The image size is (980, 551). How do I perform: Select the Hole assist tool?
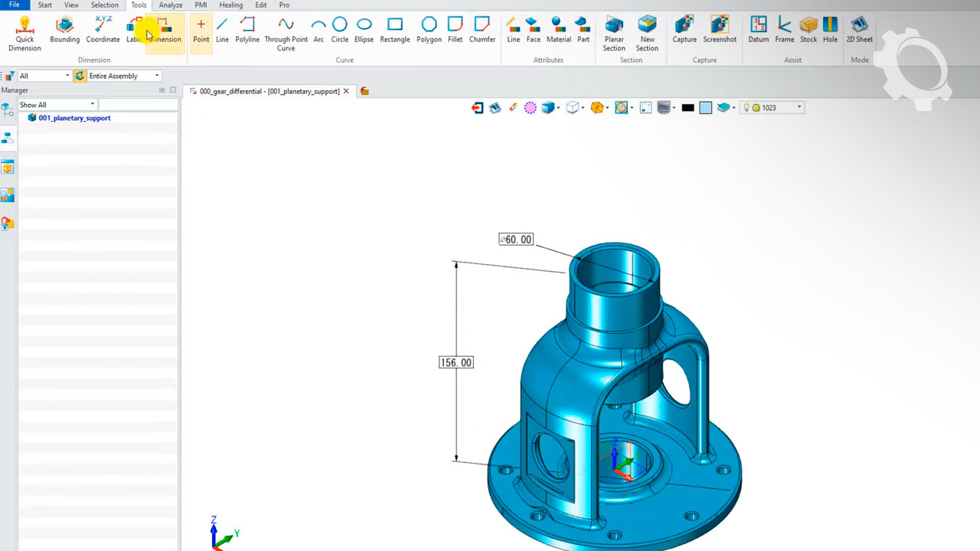830,31
